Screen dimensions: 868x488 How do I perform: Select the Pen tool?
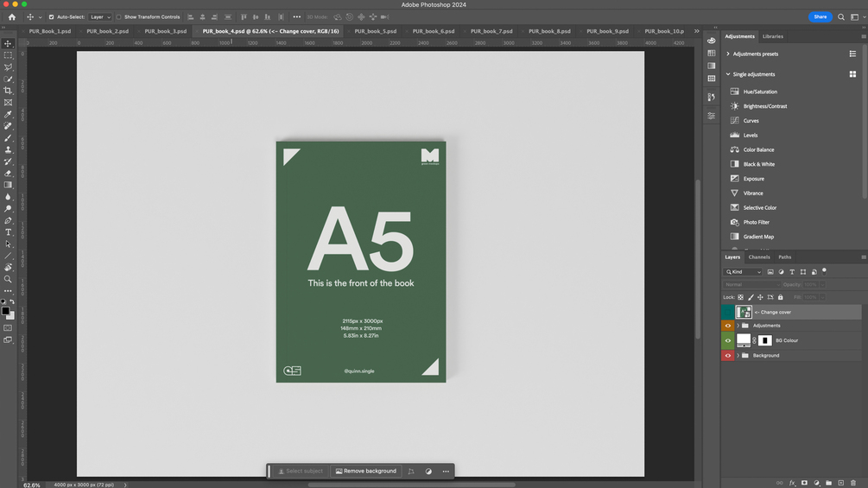point(8,220)
